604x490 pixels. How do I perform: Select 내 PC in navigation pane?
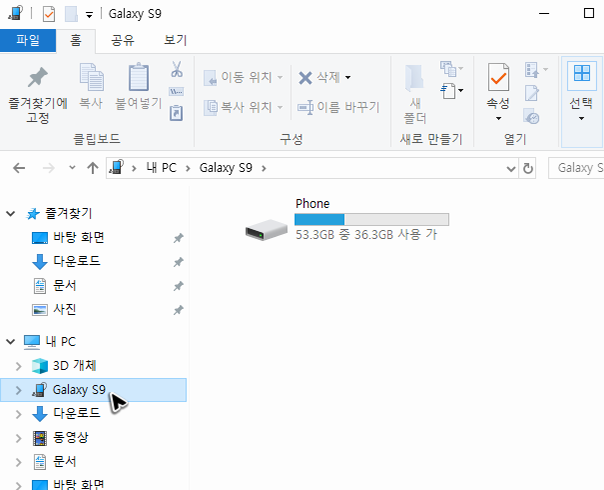(x=60, y=341)
